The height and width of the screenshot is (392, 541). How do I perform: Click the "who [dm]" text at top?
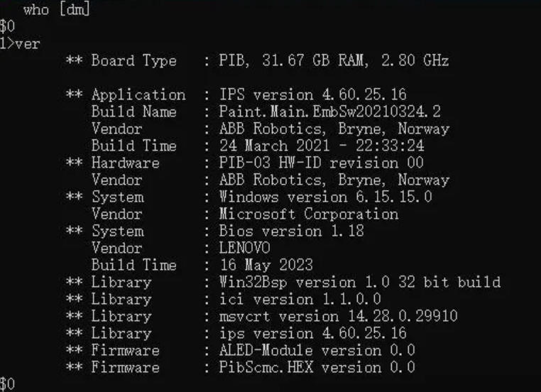click(57, 10)
